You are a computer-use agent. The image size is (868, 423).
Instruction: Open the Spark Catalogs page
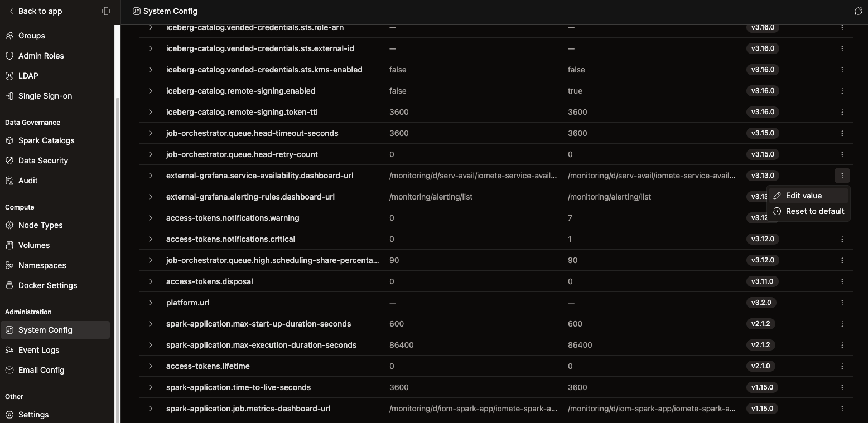pos(55,140)
